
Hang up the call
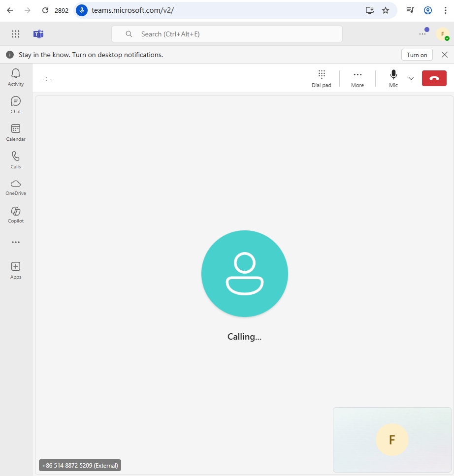coord(434,78)
